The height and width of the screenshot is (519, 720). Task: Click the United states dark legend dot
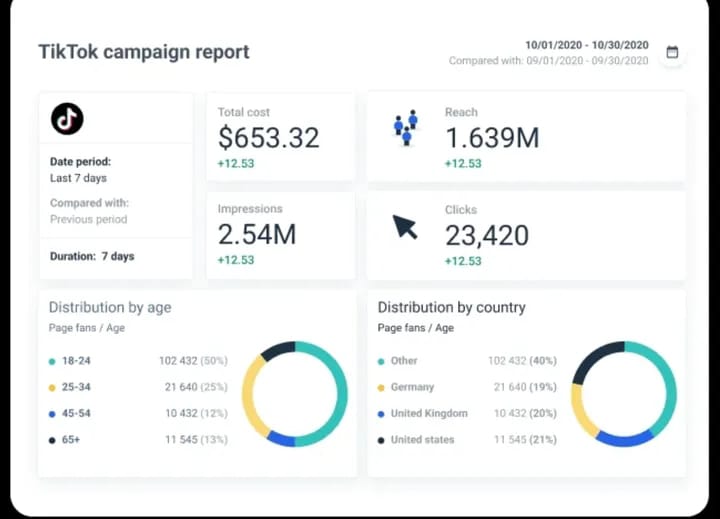coord(381,440)
